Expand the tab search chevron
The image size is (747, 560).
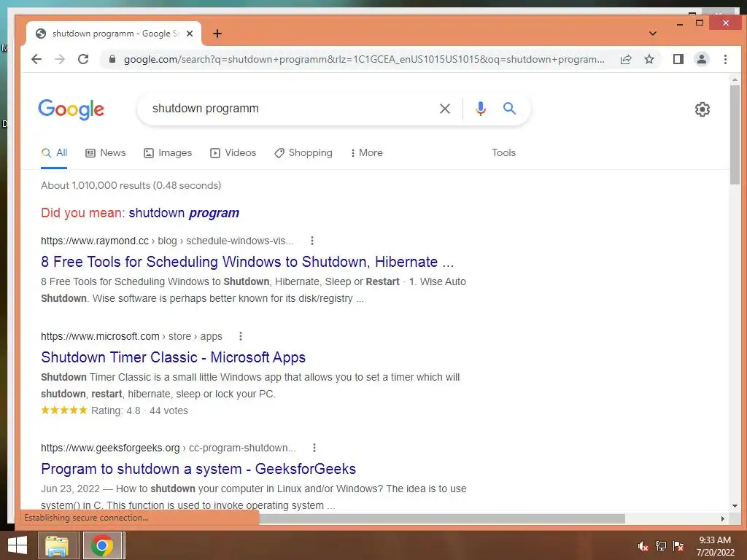(x=653, y=34)
